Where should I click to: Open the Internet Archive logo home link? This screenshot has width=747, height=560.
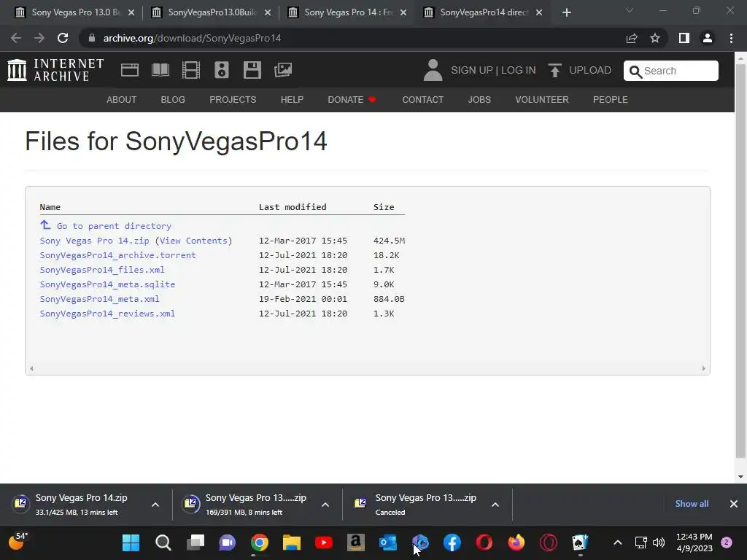(55, 70)
